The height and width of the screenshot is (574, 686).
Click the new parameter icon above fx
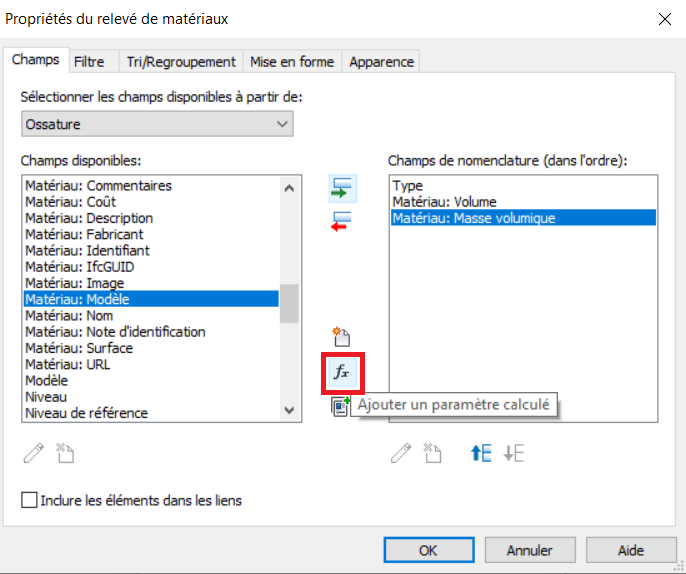(342, 338)
